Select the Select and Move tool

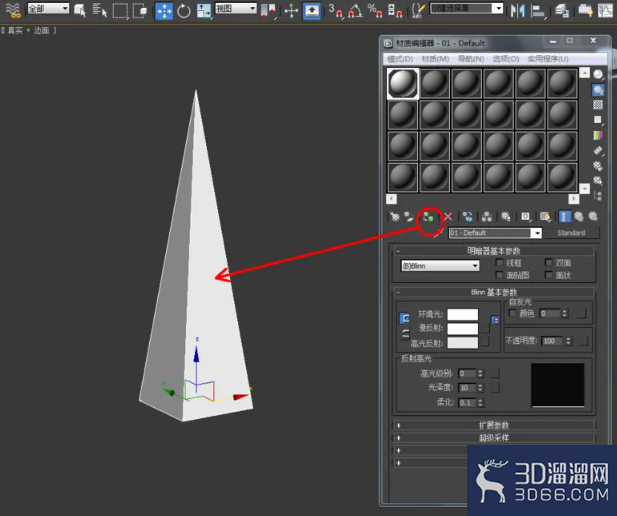(164, 11)
